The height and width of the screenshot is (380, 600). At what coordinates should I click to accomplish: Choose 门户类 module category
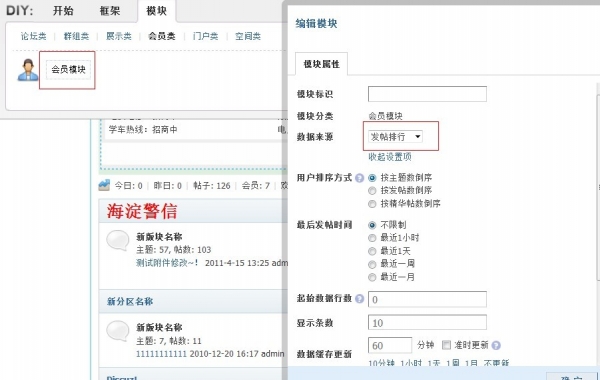point(205,36)
